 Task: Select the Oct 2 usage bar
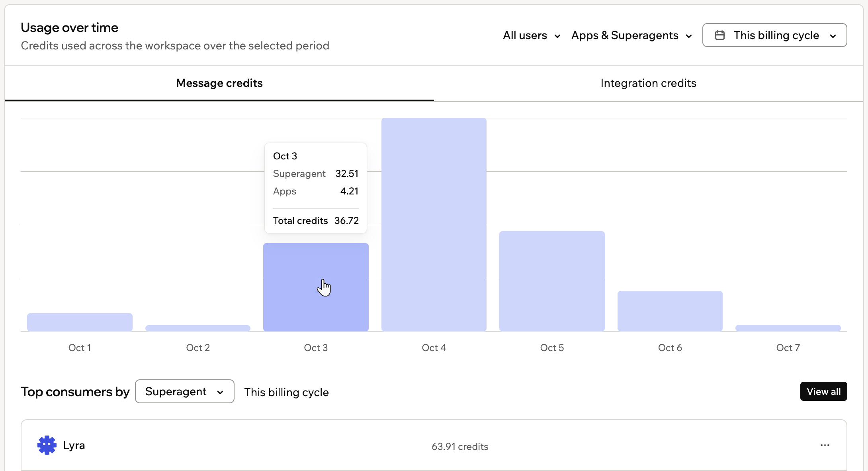pyautogui.click(x=198, y=328)
